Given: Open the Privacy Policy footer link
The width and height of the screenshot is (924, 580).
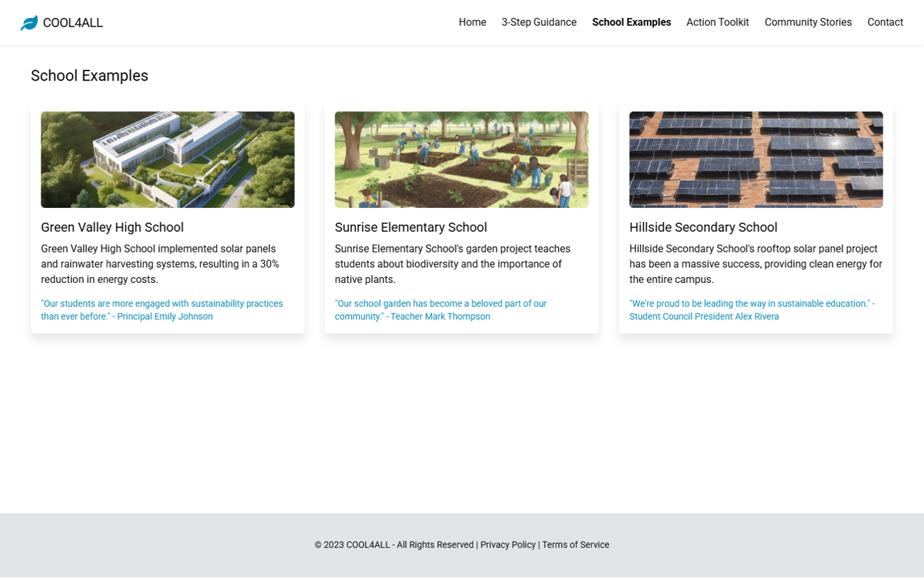Looking at the screenshot, I should tap(507, 544).
